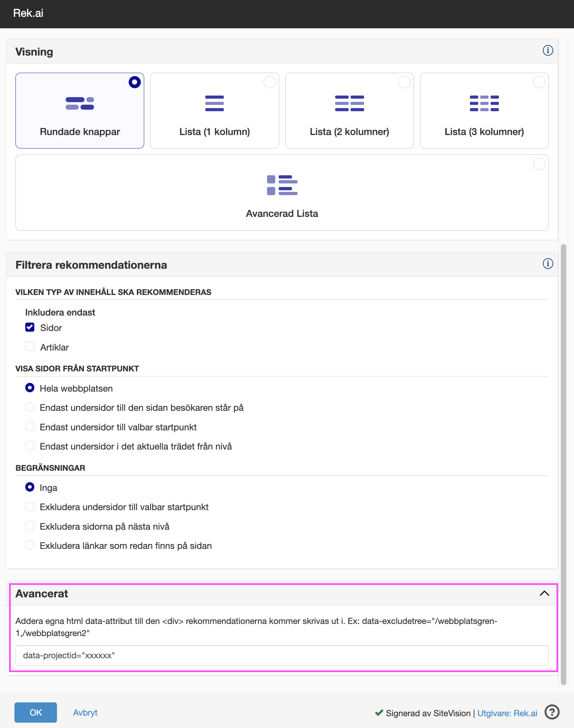
Task: Focus the data-projectid attribute input field
Action: 282,656
